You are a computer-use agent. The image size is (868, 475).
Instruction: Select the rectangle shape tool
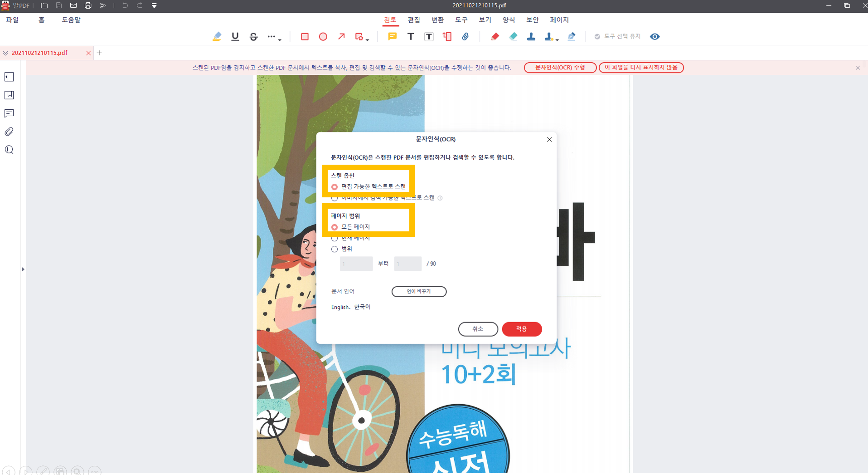[x=305, y=37]
